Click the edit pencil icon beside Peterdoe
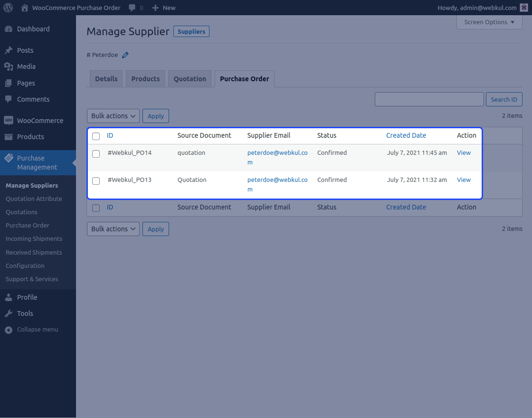 pyautogui.click(x=125, y=55)
